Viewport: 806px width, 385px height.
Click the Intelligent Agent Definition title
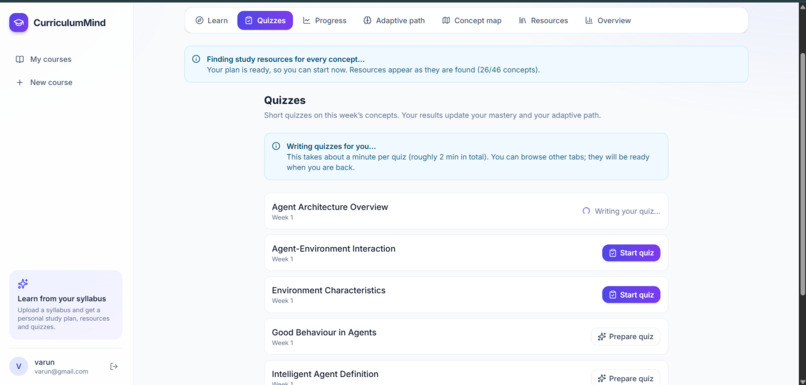click(325, 374)
